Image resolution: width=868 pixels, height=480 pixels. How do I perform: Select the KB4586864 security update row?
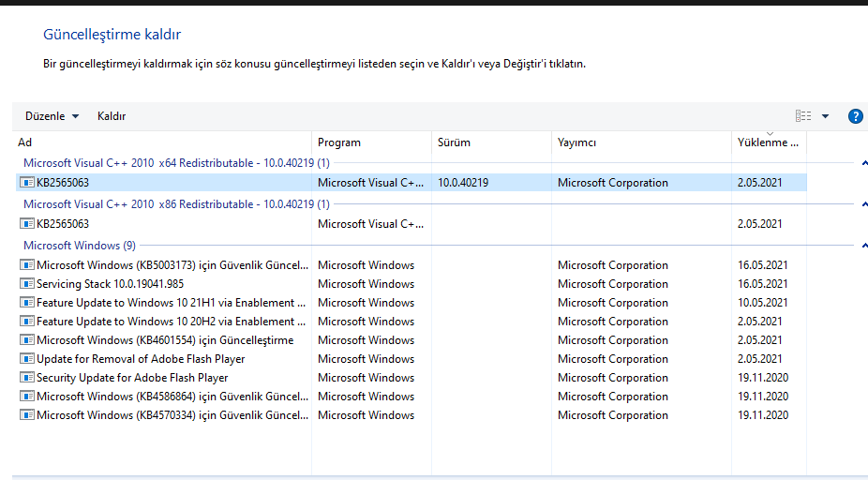pyautogui.click(x=171, y=397)
